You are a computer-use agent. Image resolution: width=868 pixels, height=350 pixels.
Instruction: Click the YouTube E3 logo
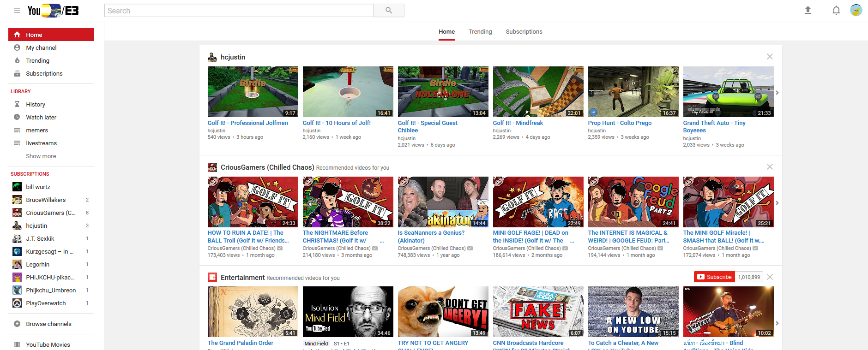(53, 11)
